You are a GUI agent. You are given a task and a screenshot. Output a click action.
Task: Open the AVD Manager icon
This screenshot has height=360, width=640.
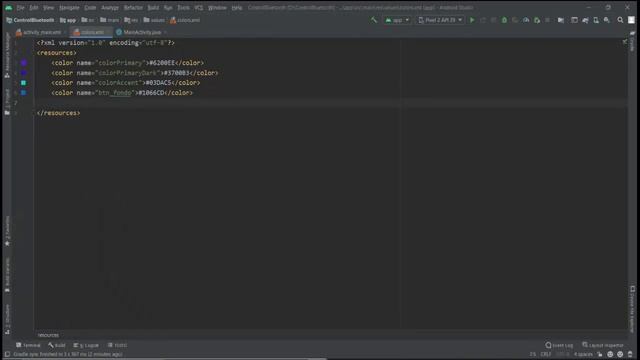pyautogui.click(x=596, y=20)
